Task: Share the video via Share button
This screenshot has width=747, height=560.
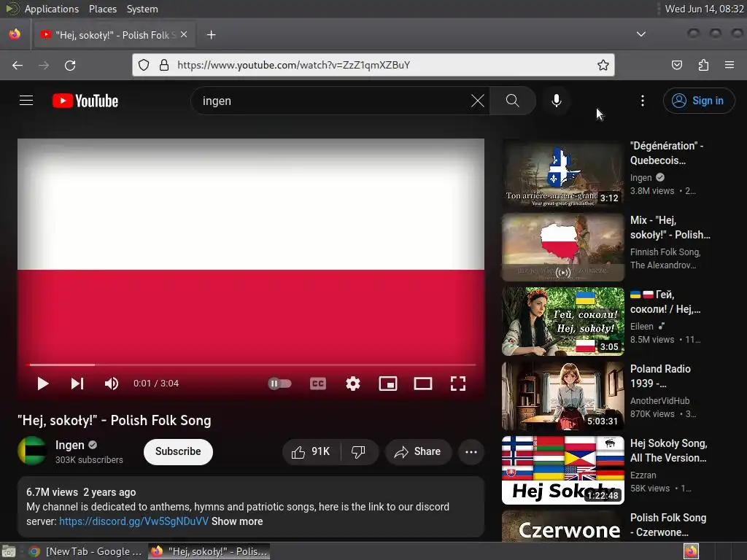Action: click(x=418, y=452)
